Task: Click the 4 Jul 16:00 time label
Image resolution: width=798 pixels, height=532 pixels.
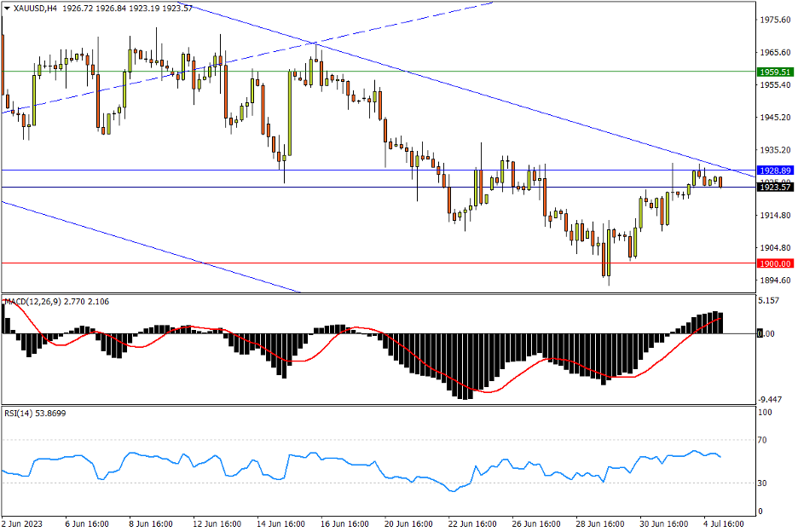Action: 724,523
